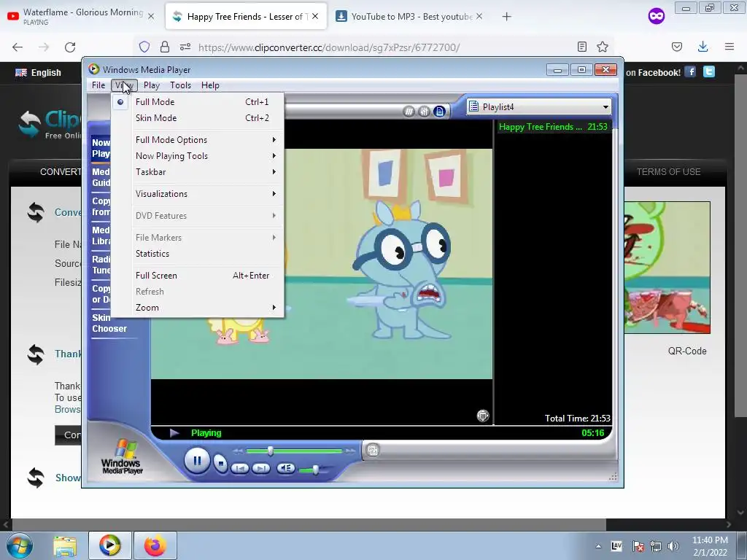Click the tracking protection shield icon
Image resolution: width=747 pixels, height=560 pixels.
point(144,47)
